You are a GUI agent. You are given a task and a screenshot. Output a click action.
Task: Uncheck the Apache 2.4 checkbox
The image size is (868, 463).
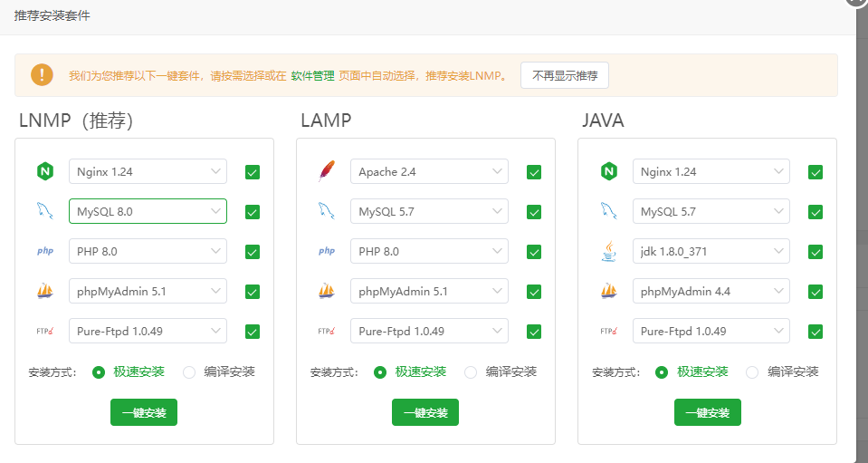pyautogui.click(x=534, y=172)
